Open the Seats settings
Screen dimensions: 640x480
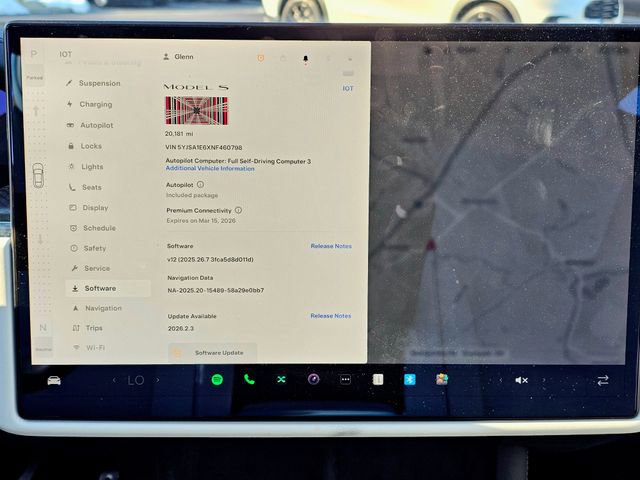(85, 187)
